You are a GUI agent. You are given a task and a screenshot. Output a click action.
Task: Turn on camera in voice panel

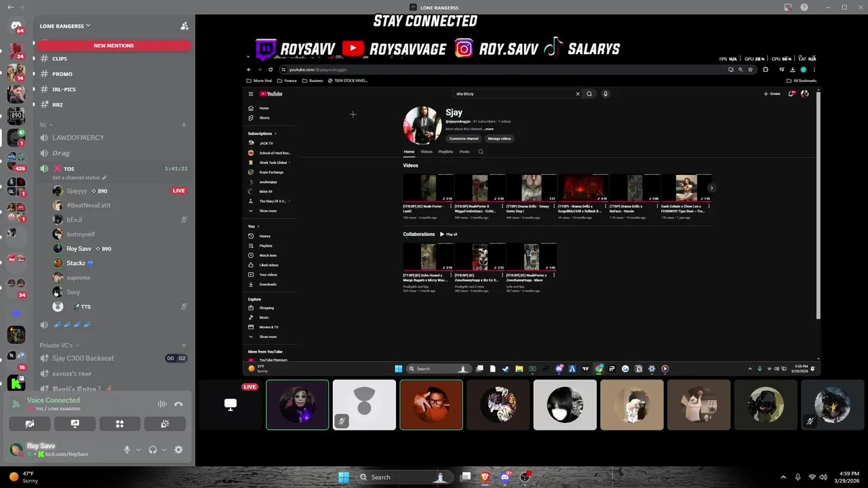tap(30, 424)
